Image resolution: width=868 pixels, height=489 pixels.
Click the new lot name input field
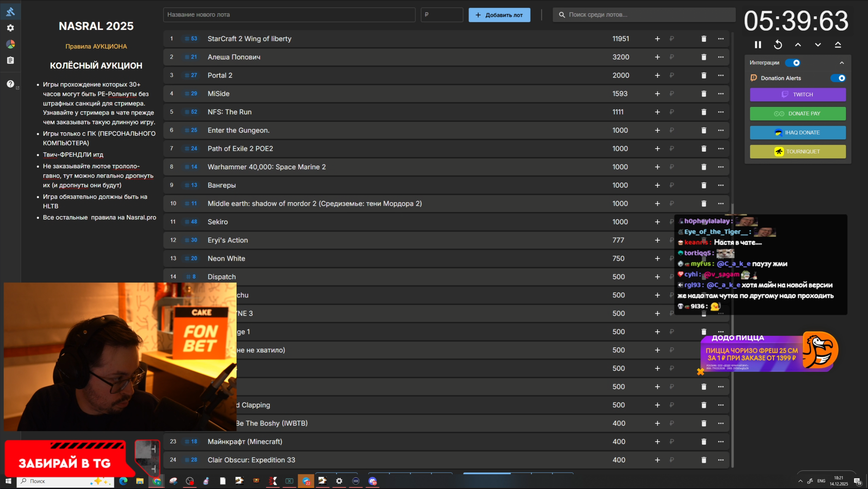tap(289, 15)
